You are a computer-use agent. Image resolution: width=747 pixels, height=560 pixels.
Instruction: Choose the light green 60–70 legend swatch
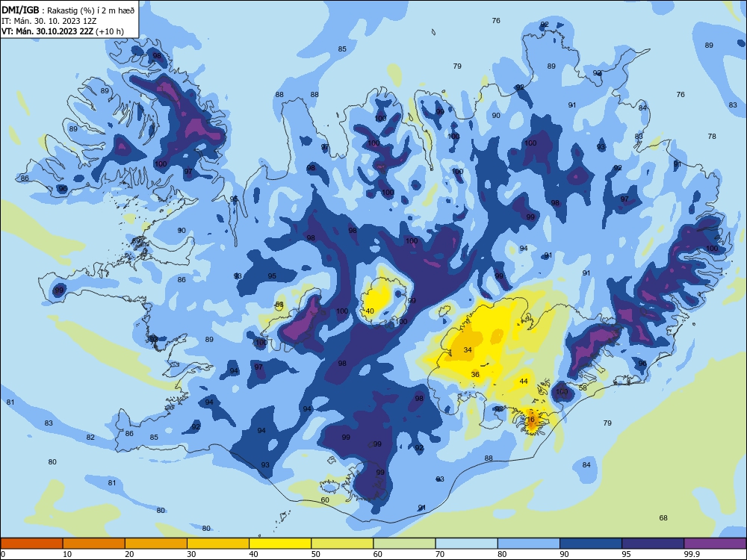(404, 544)
